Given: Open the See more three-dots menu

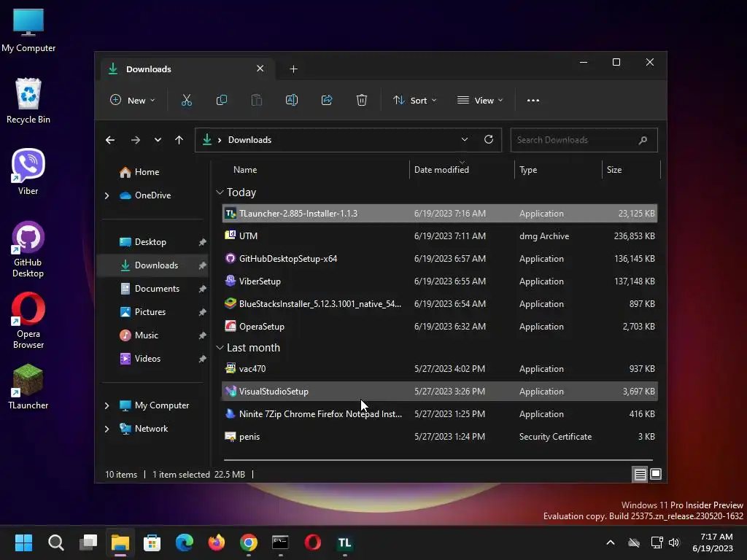Looking at the screenshot, I should [533, 101].
